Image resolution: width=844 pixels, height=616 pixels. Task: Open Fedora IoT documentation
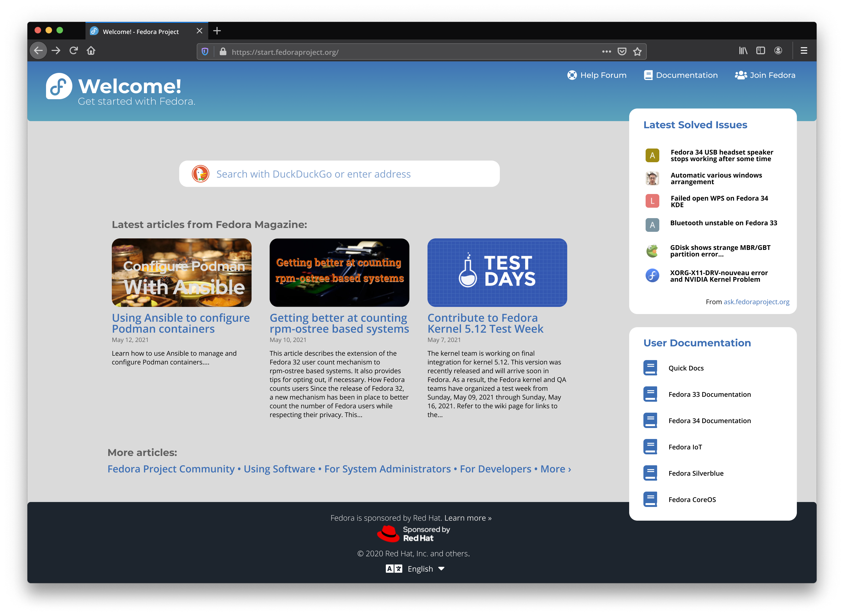(x=685, y=447)
